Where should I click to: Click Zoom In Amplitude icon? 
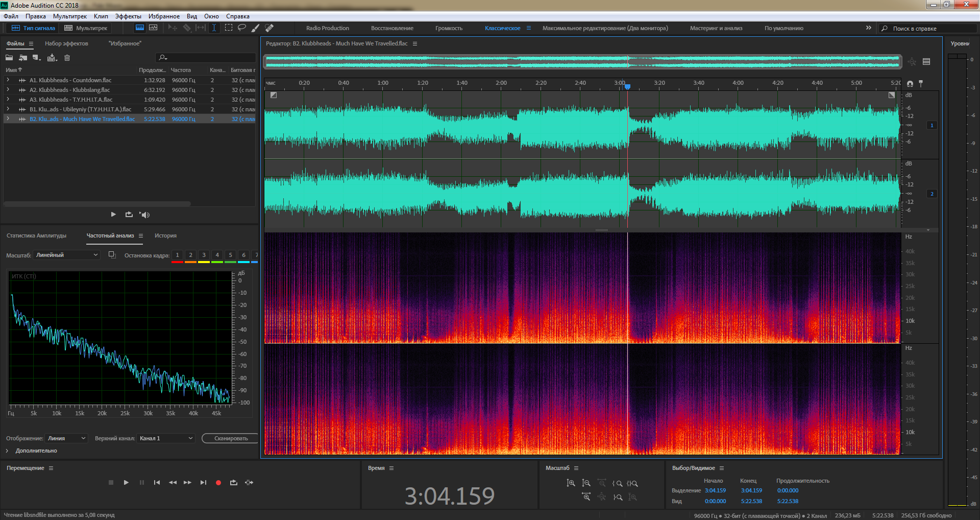coord(571,483)
